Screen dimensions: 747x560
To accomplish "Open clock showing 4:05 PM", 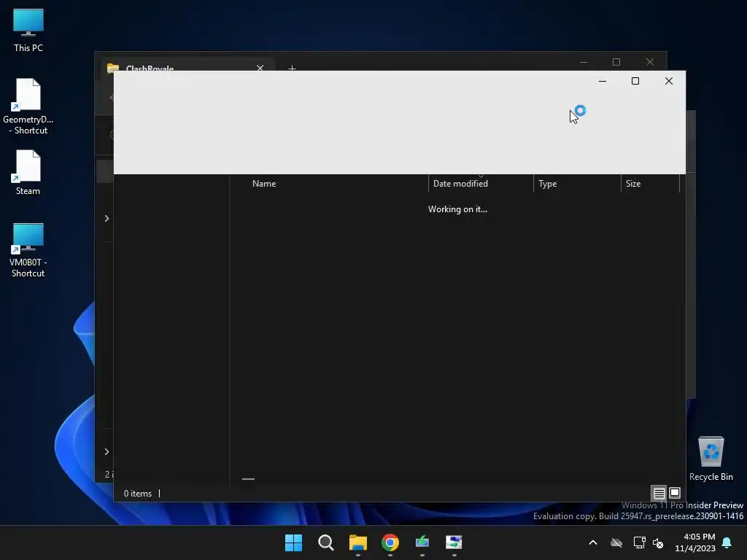I will pos(695,542).
